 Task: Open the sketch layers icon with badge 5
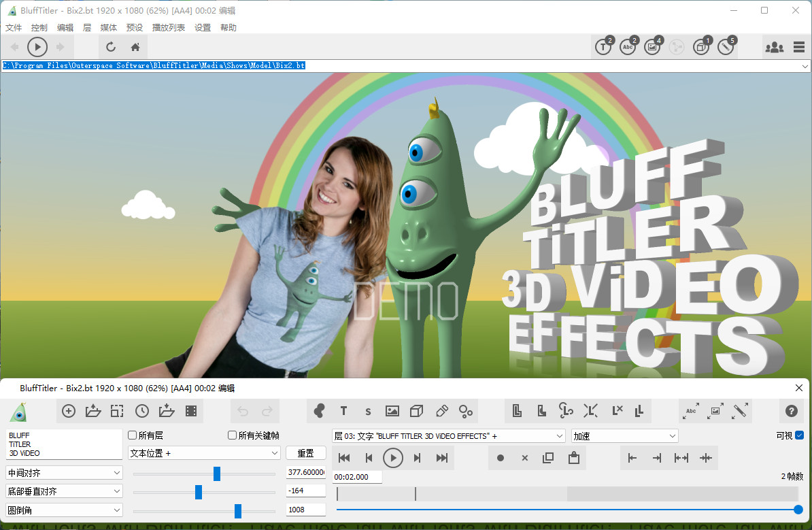tap(726, 47)
